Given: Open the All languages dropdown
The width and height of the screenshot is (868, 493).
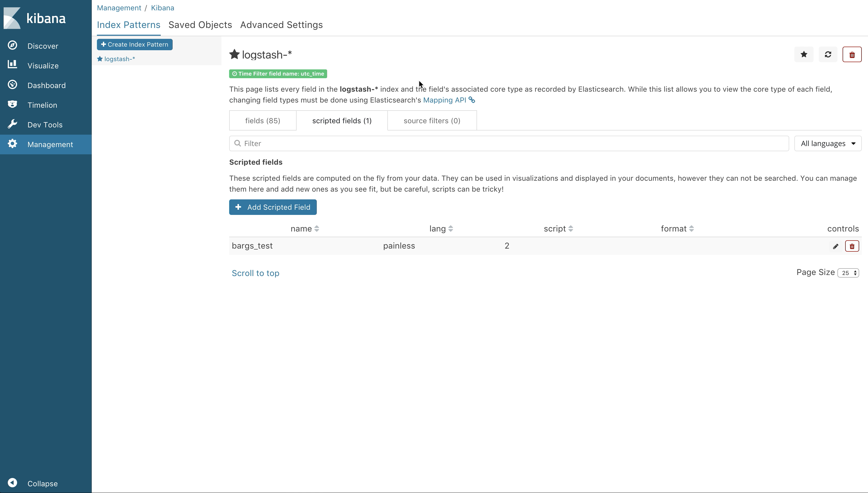Looking at the screenshot, I should click(x=827, y=143).
